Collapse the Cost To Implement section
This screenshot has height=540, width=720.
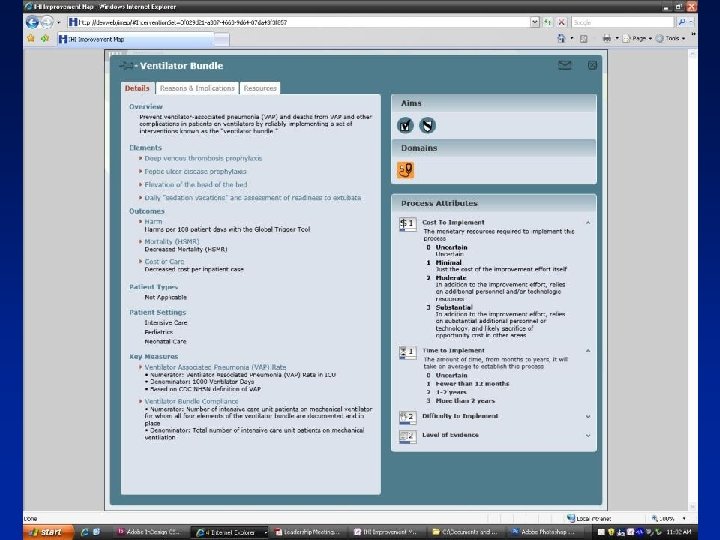tap(588, 223)
